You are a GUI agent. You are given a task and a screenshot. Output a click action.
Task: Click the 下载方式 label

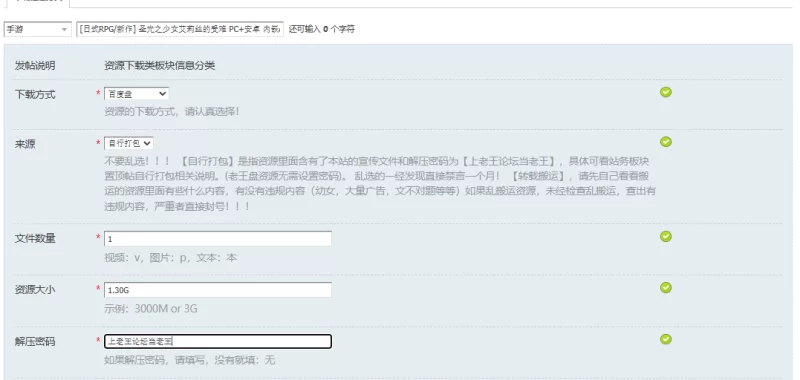(35, 95)
